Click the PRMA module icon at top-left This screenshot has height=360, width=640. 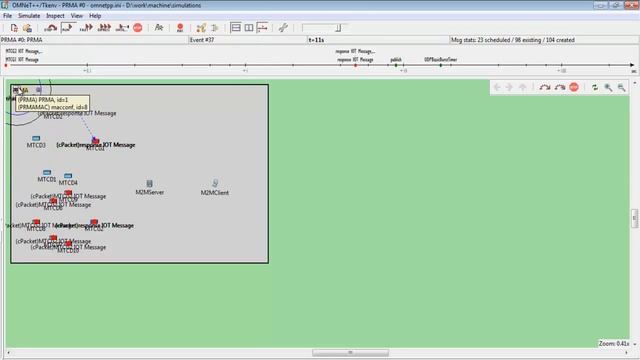16,90
